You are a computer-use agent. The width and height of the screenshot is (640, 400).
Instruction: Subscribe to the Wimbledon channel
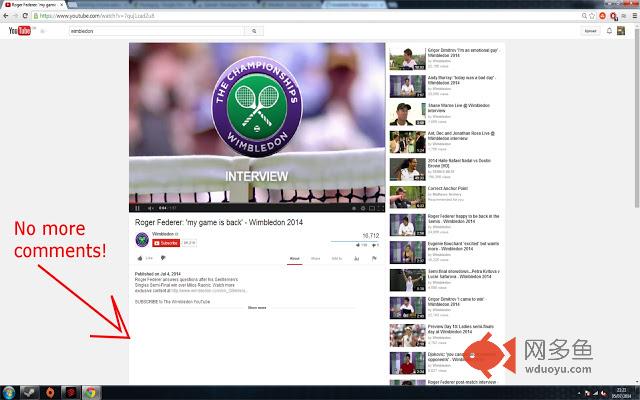(x=166, y=243)
